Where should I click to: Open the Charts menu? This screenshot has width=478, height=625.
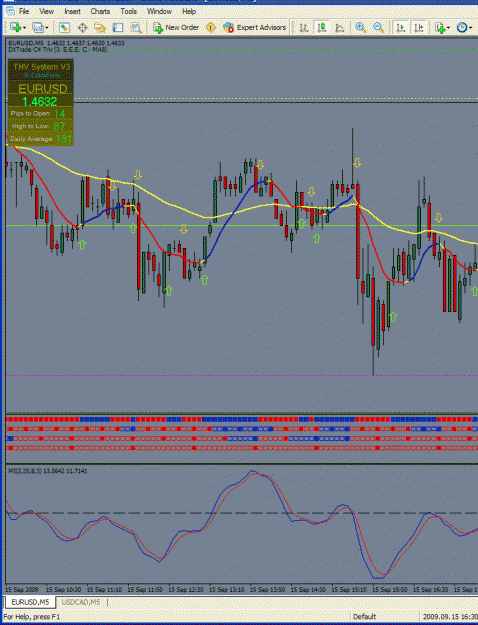100,12
